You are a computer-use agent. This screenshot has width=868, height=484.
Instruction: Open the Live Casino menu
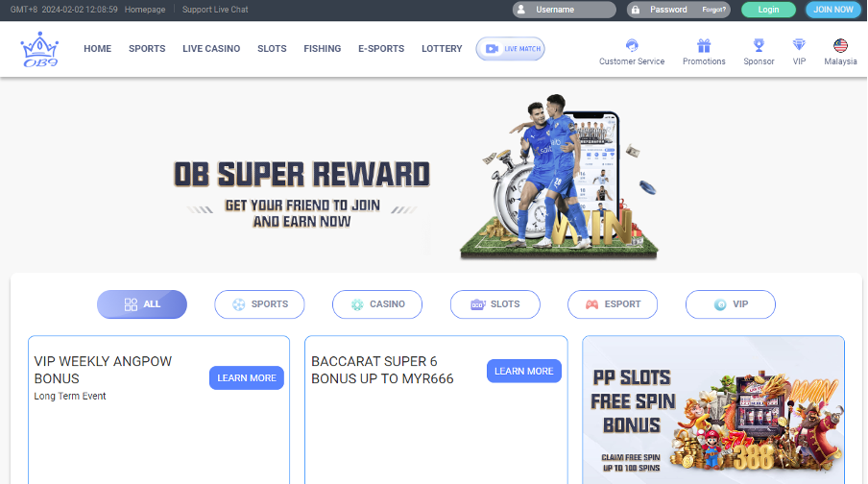click(x=211, y=49)
